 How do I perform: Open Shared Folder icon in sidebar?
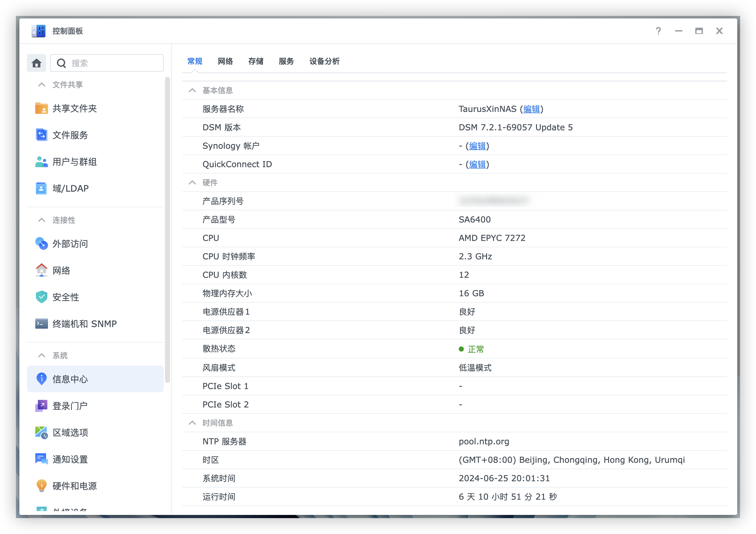coord(41,108)
